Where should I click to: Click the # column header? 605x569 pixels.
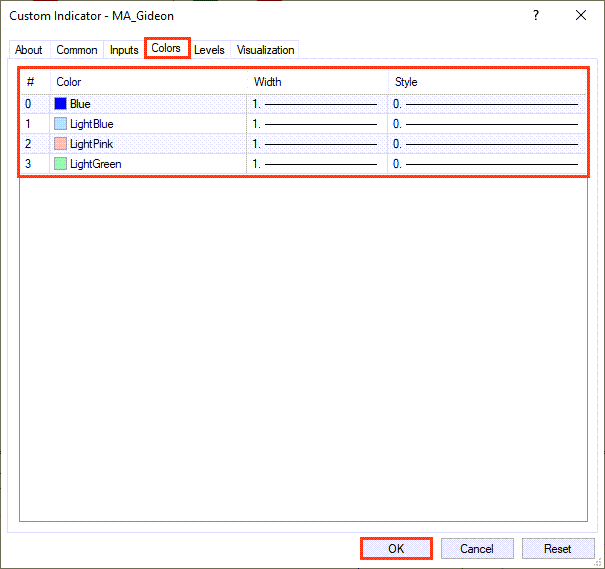coord(35,82)
